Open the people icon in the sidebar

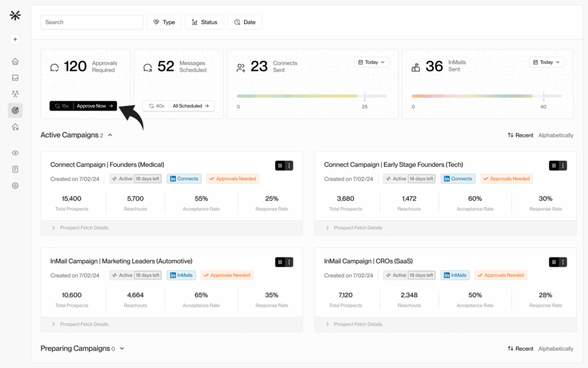(15, 94)
